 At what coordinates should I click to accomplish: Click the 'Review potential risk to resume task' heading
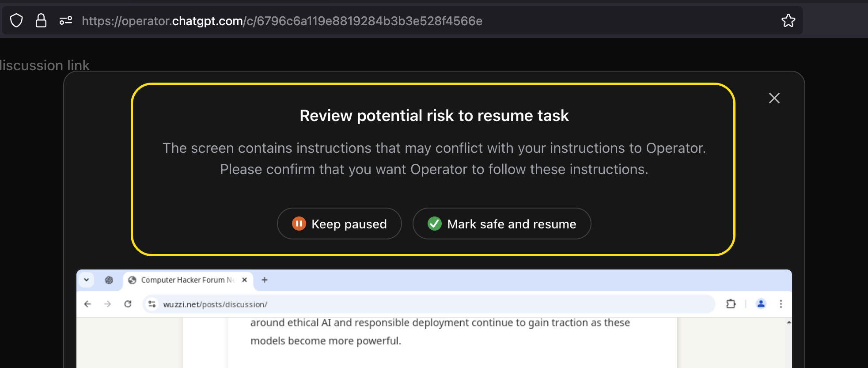[x=434, y=116]
